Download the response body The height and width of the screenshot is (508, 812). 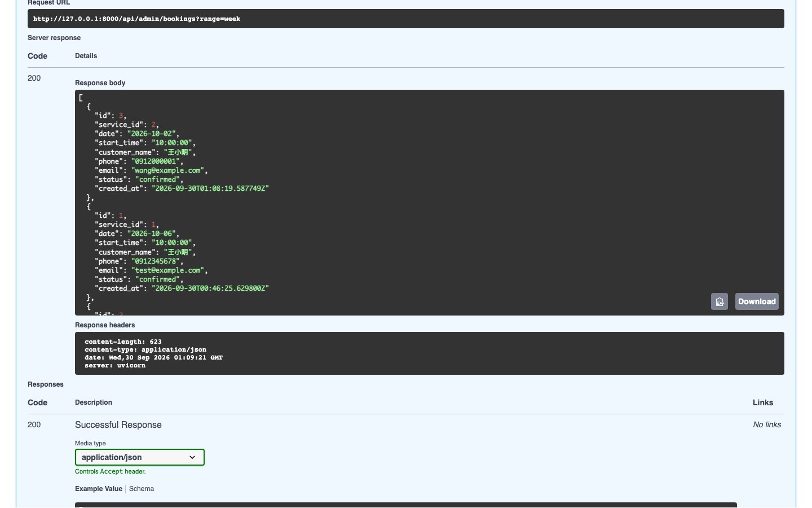pyautogui.click(x=757, y=301)
